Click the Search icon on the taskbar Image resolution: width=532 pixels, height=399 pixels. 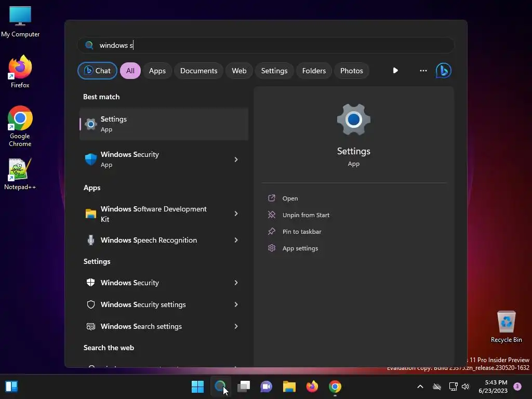[220, 387]
